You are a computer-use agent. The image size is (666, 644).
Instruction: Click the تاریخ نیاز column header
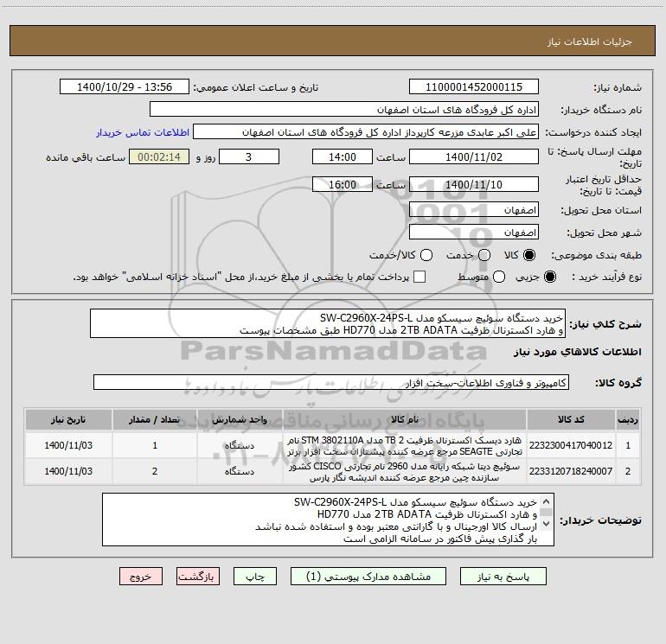pos(68,419)
